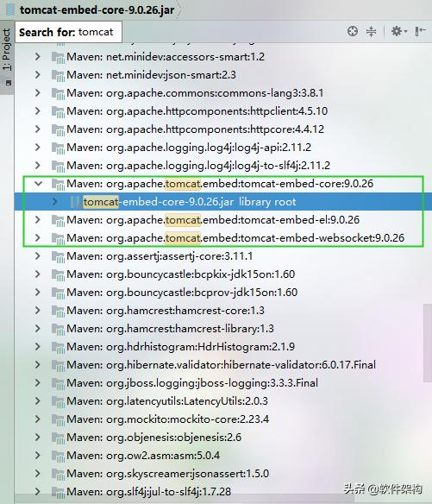The width and height of the screenshot is (432, 504).
Task: Click the tomcat-embed-core jar file icon in breadcrumb
Action: pos(10,9)
